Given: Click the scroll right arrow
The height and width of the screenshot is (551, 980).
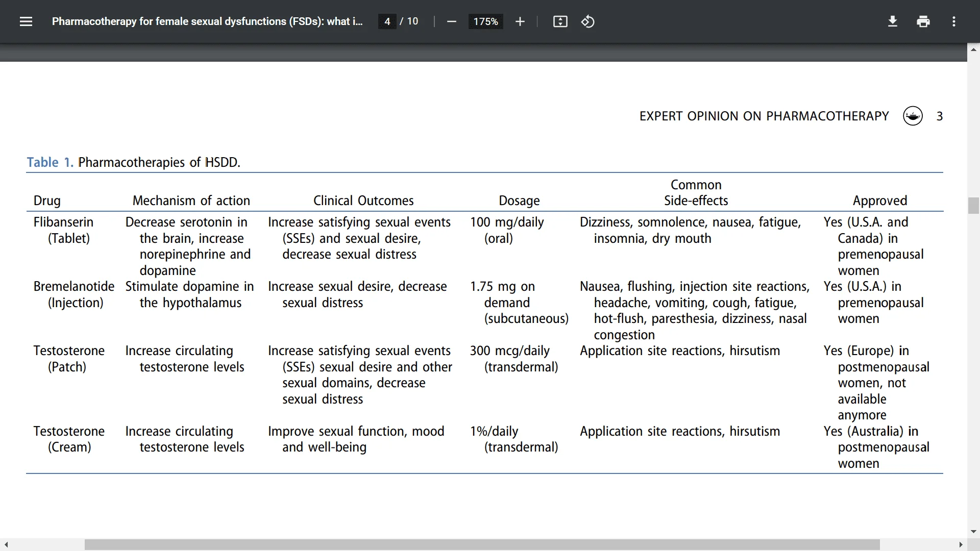Looking at the screenshot, I should 961,544.
